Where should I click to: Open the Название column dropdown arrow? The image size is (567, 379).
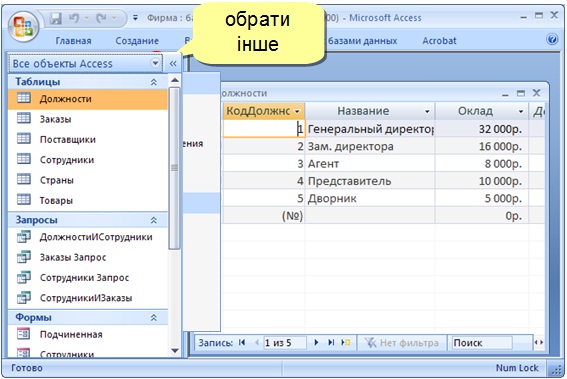(427, 111)
